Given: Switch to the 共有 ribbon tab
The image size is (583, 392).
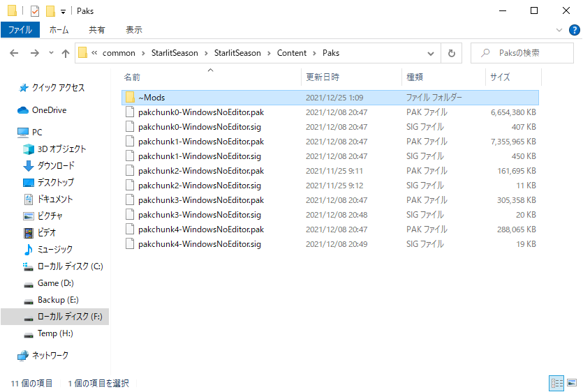Looking at the screenshot, I should tap(96, 30).
